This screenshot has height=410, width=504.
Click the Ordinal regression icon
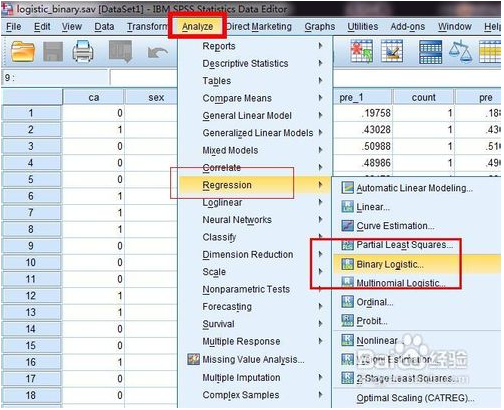coord(347,302)
